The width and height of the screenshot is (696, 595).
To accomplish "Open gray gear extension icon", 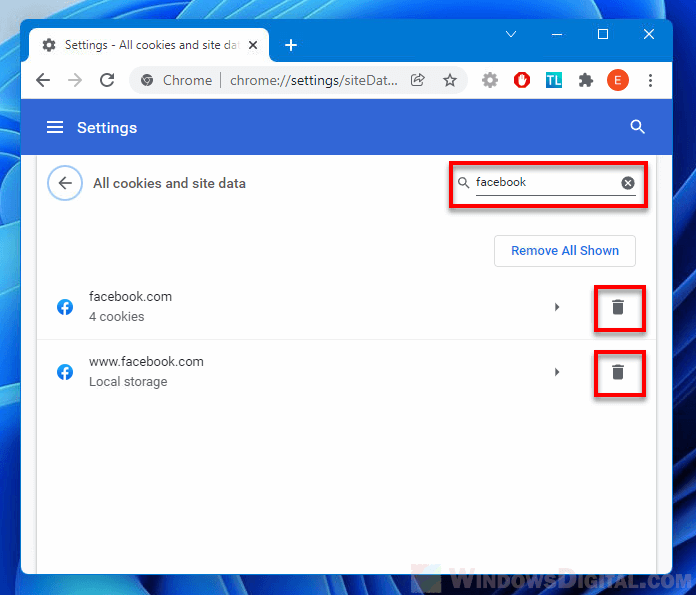I will [x=490, y=80].
